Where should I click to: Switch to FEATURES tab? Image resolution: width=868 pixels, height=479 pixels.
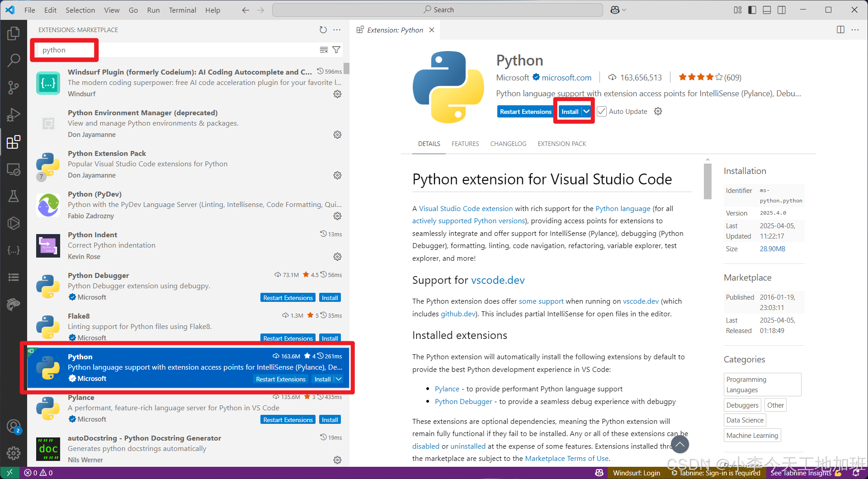(x=465, y=144)
